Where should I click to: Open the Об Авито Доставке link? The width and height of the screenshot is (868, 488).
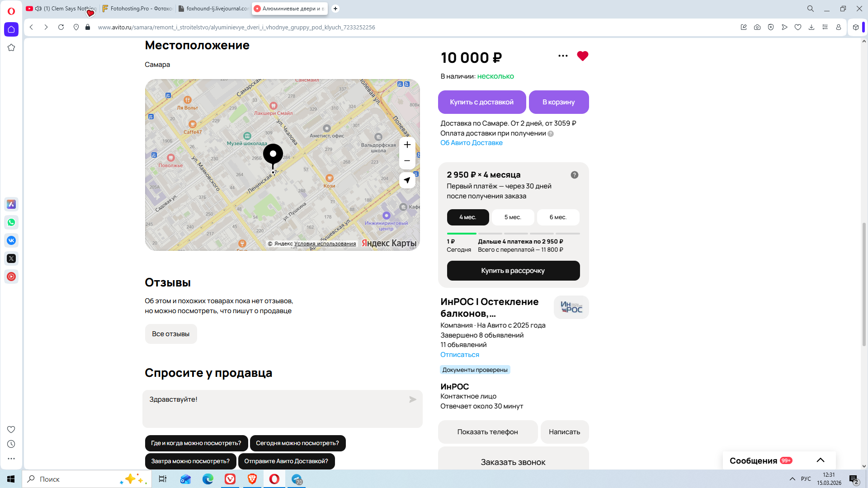[x=471, y=143]
